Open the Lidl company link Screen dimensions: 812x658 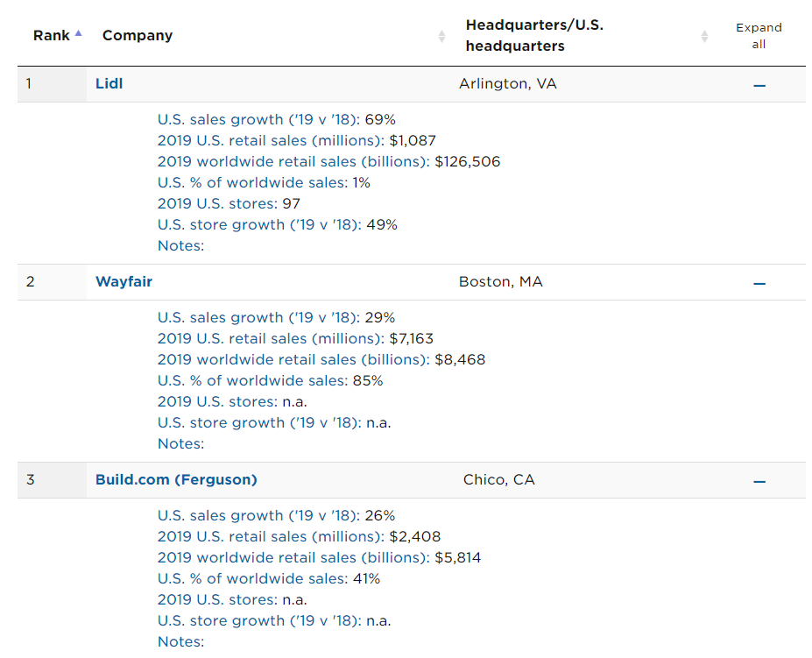point(109,84)
